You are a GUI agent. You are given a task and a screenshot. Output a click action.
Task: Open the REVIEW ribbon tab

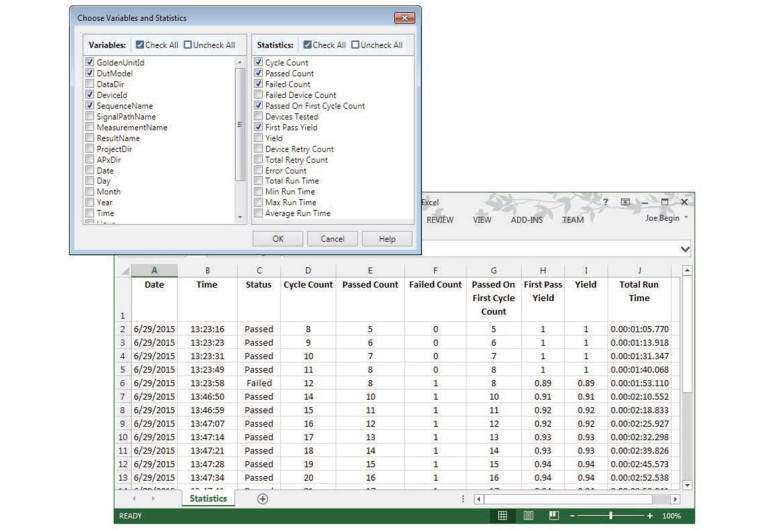tap(441, 219)
